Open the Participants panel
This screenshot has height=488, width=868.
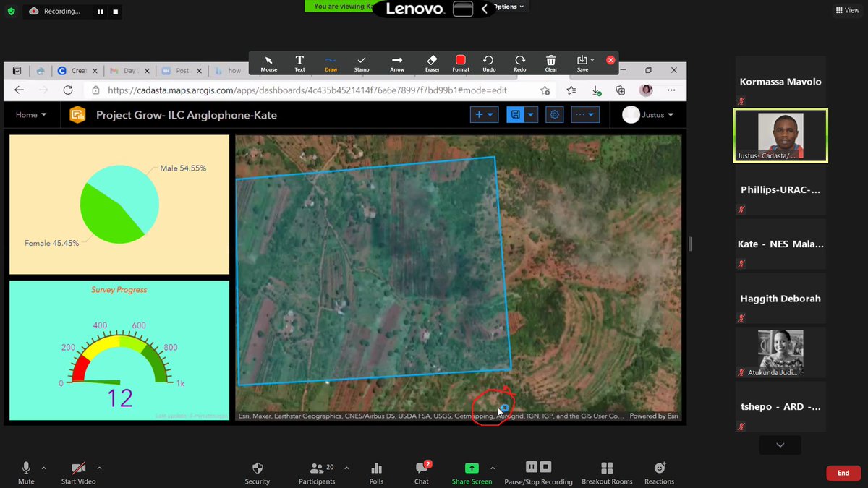(317, 472)
